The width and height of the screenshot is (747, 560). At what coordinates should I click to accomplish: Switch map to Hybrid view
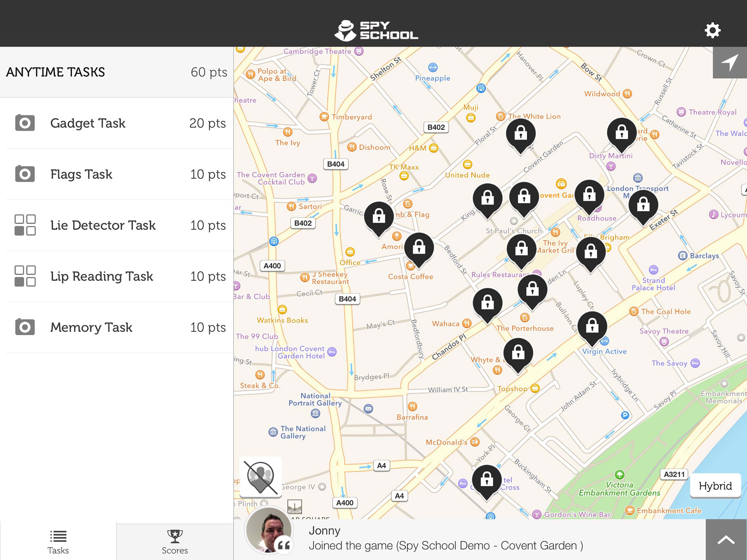click(x=715, y=486)
